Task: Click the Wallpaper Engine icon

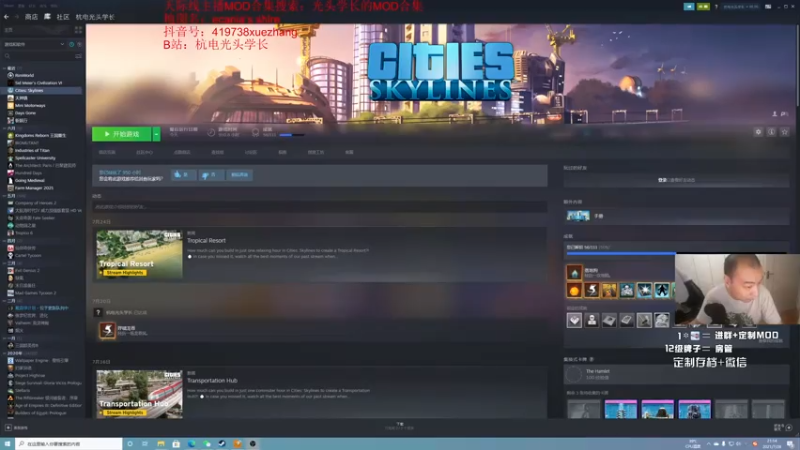Action: point(10,360)
